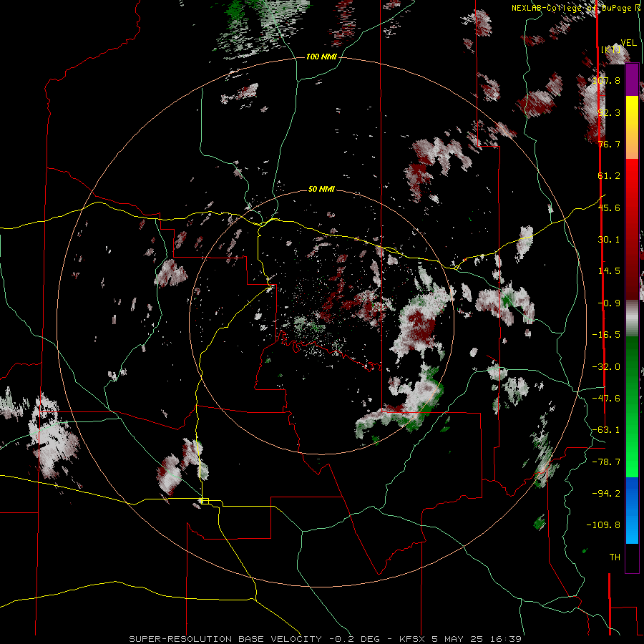This screenshot has height=644, width=644.
Task: Select the 14.5 value on velocity scale
Action: point(609,271)
